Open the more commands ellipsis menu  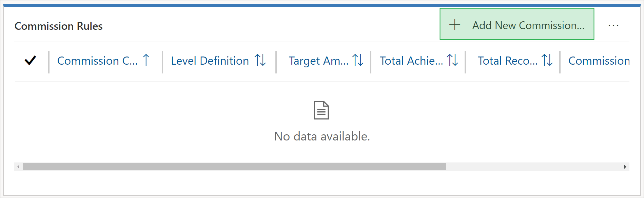coord(613,25)
